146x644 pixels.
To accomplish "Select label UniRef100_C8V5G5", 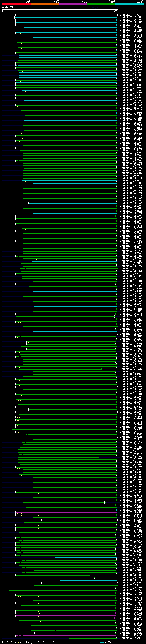I will [x=131, y=512].
